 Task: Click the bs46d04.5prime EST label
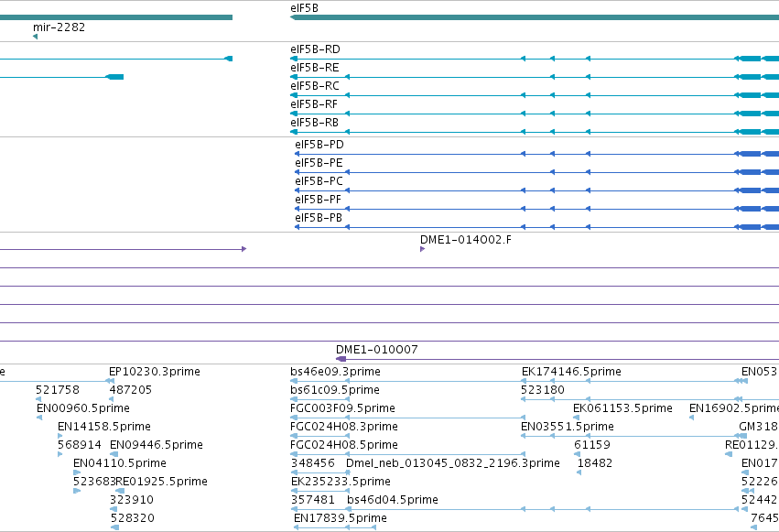tap(393, 500)
